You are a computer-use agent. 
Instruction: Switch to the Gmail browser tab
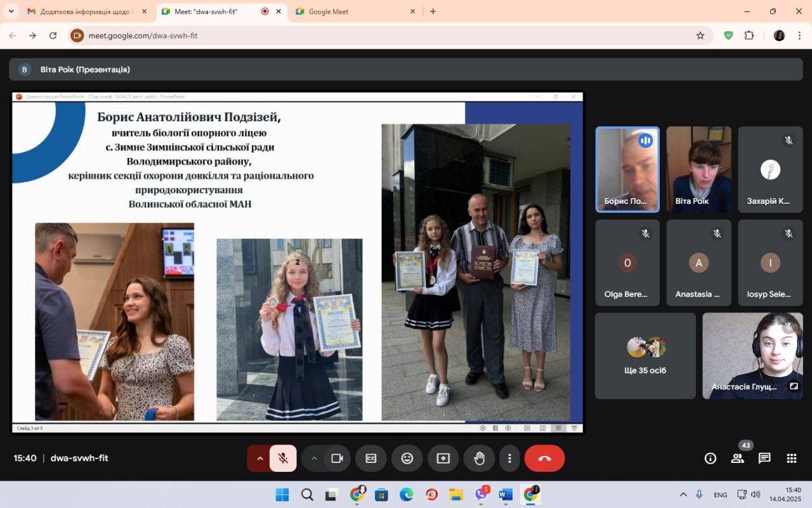coord(84,11)
